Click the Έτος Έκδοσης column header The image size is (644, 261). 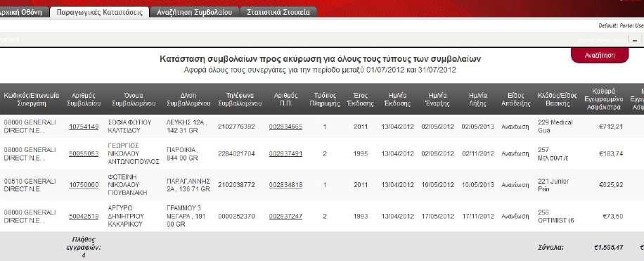click(361, 99)
